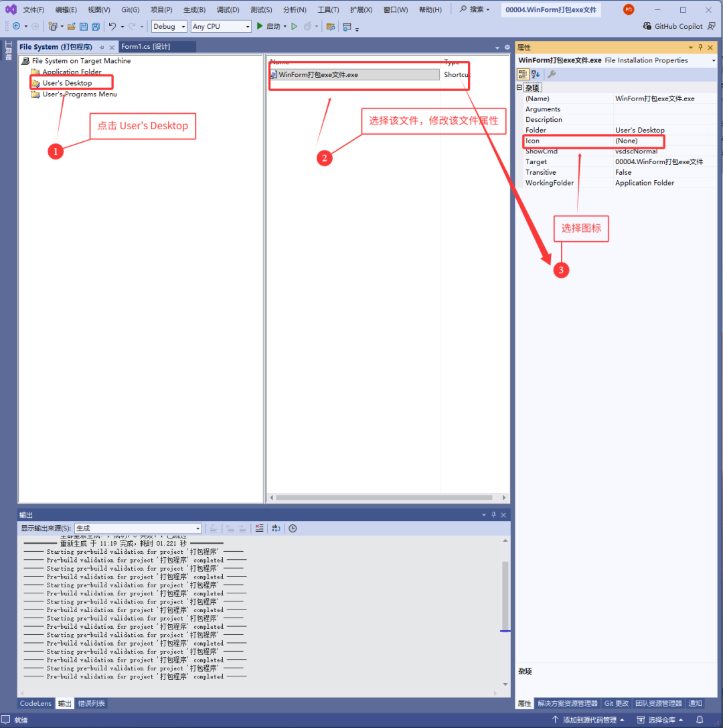Start without debugging using the outlined play icon

(x=294, y=27)
